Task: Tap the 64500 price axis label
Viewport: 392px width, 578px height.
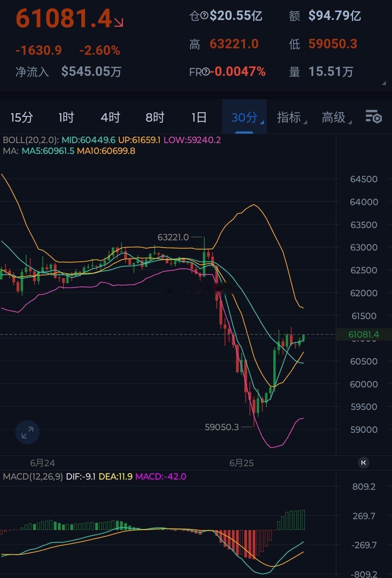Action: coord(364,179)
